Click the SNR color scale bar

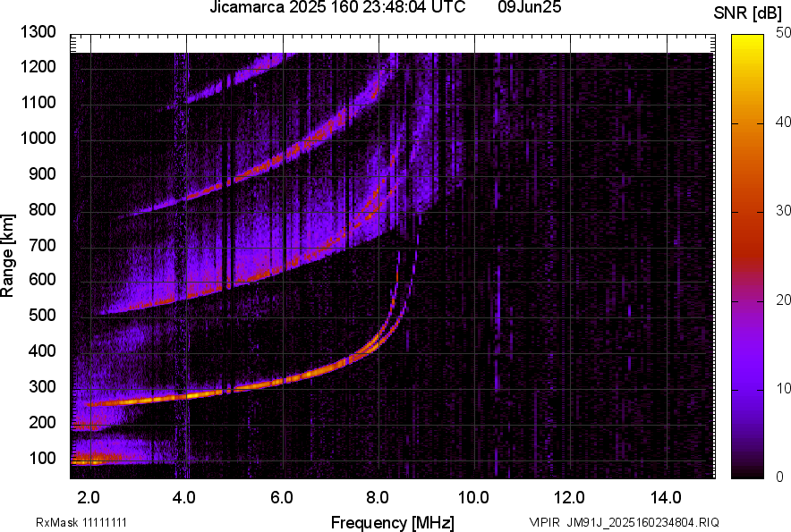click(747, 257)
